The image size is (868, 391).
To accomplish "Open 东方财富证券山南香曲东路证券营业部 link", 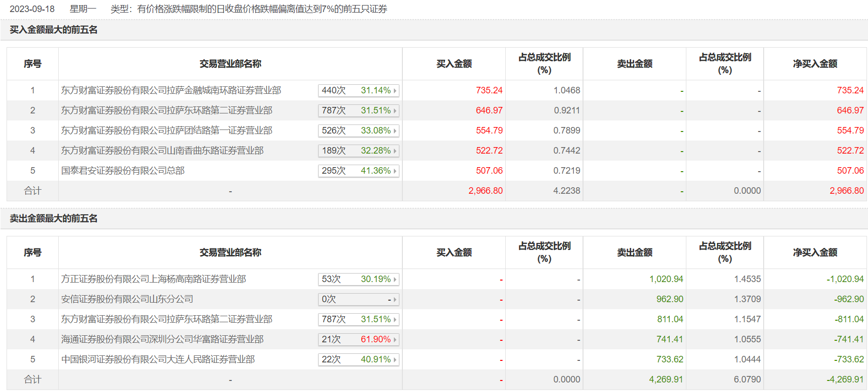I will (162, 151).
